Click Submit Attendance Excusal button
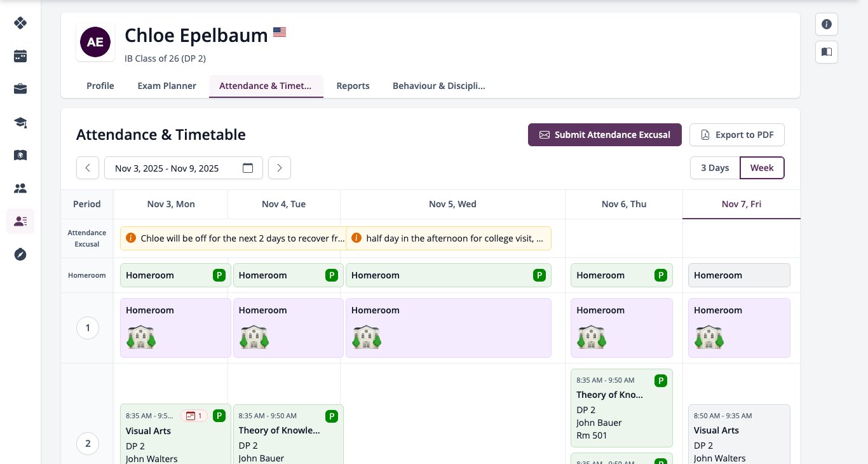 point(605,135)
